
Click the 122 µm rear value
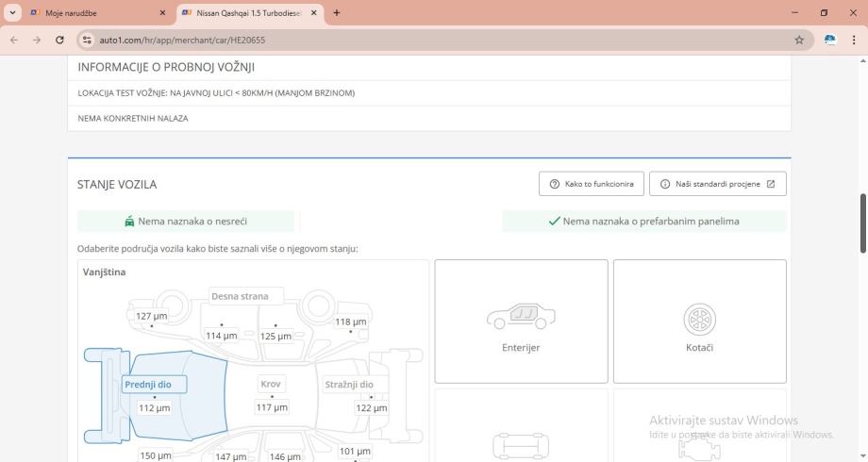pos(372,407)
